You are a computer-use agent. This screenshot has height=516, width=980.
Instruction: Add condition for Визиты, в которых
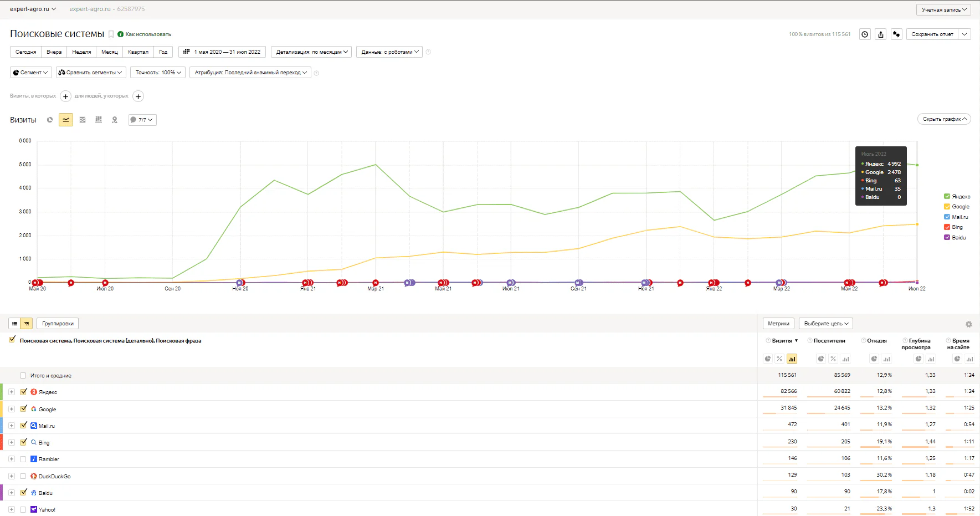[65, 96]
